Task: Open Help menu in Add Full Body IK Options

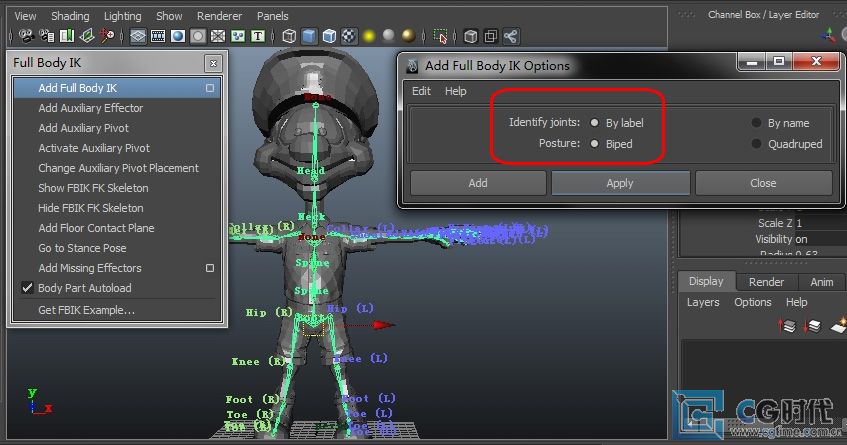Action: coord(455,91)
